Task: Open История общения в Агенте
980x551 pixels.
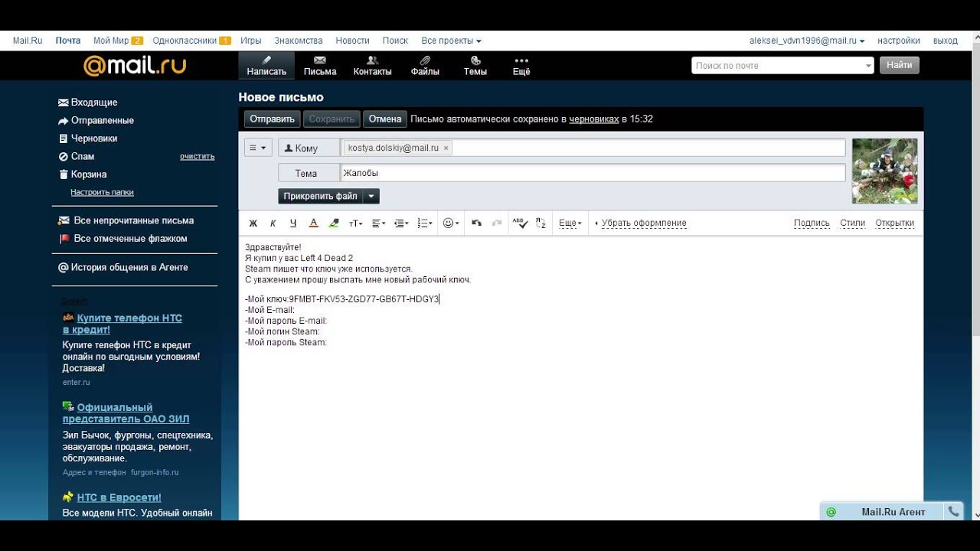Action: [129, 268]
